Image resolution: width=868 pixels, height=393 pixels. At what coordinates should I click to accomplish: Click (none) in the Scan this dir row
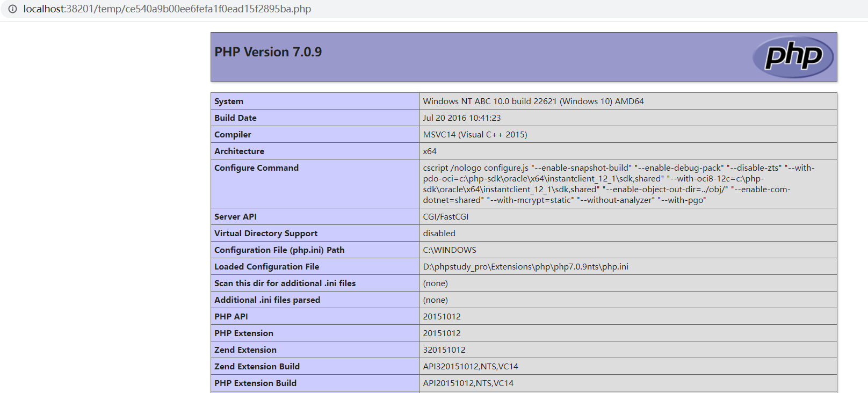tap(436, 283)
